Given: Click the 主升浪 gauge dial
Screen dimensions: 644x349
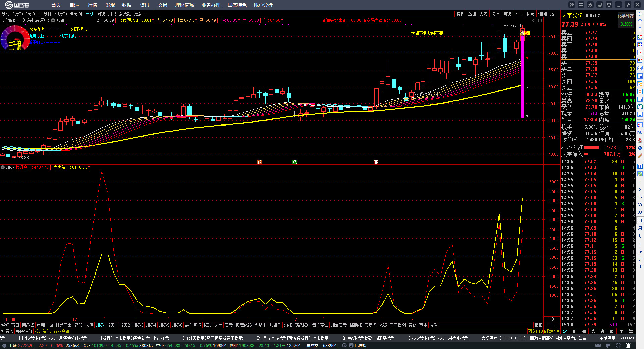Looking at the screenshot, I should (15, 38).
